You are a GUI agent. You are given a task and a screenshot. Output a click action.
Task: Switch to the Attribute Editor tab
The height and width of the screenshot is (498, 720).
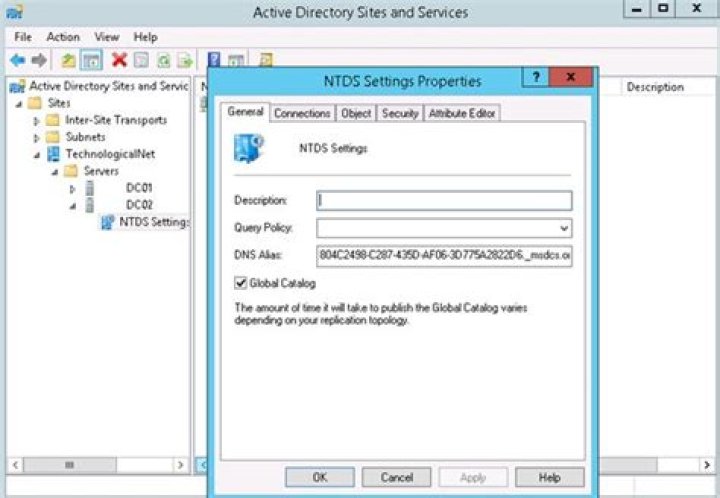(x=462, y=114)
